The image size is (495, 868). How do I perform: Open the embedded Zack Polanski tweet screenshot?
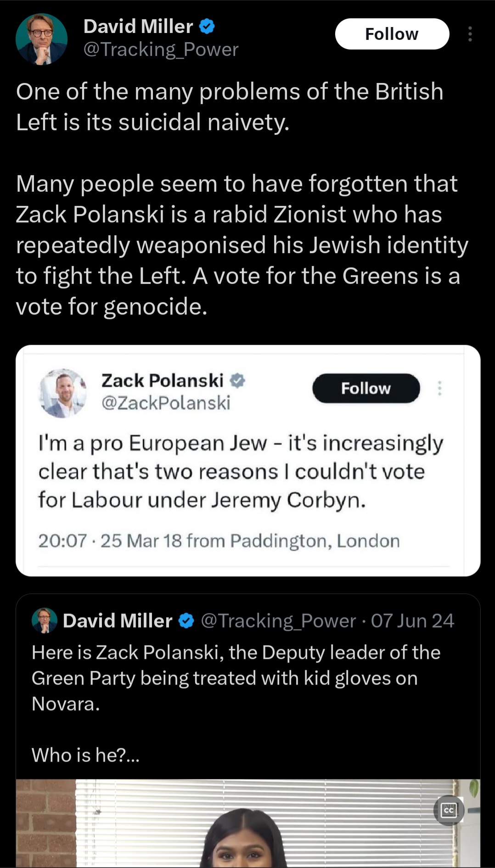pyautogui.click(x=248, y=460)
